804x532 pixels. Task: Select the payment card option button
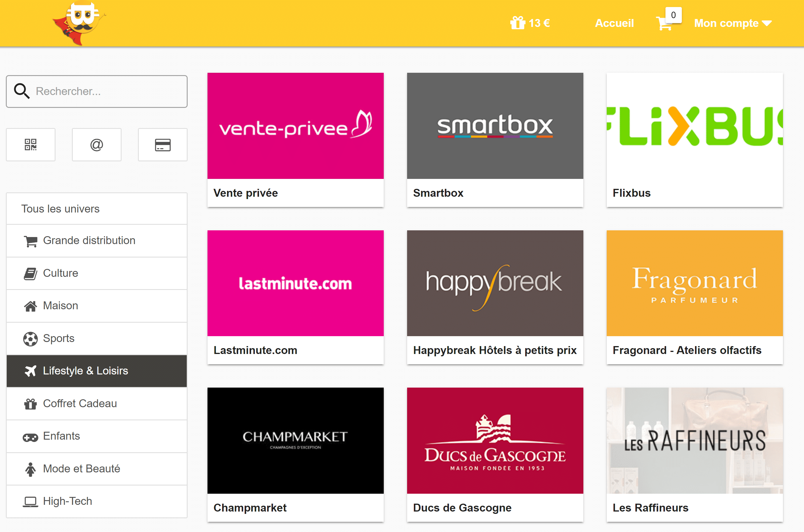(163, 144)
